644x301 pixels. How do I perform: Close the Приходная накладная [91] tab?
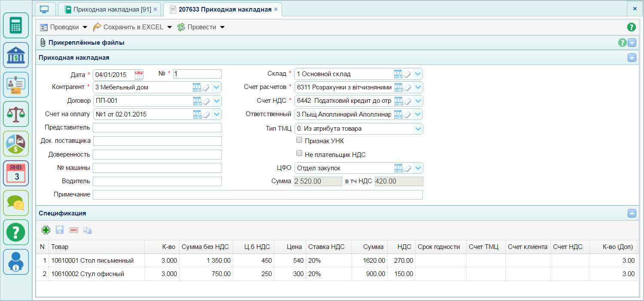pyautogui.click(x=155, y=9)
